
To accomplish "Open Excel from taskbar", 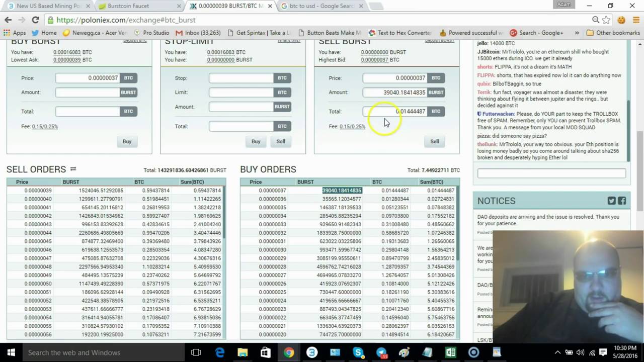I will [x=450, y=352].
